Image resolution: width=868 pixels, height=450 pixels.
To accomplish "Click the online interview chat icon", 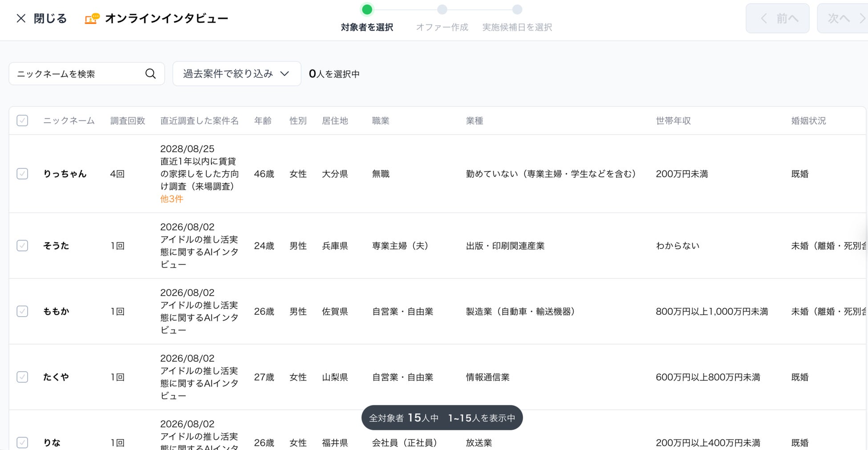I will (92, 19).
